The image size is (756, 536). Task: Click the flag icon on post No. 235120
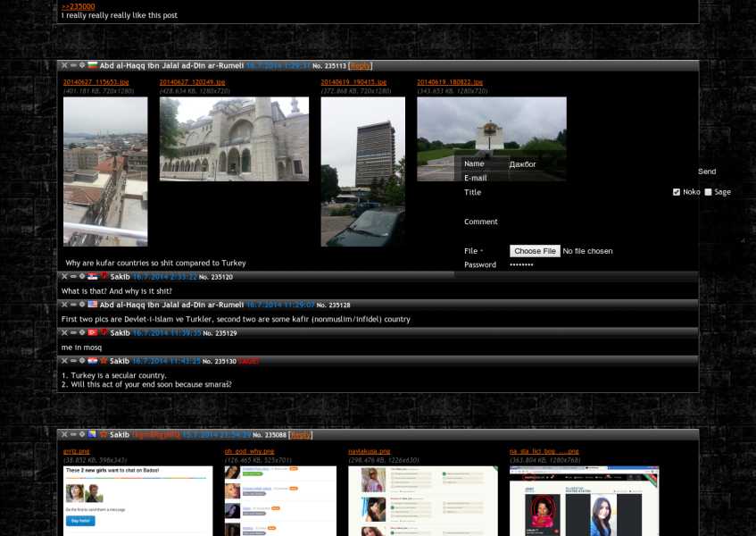pos(93,276)
